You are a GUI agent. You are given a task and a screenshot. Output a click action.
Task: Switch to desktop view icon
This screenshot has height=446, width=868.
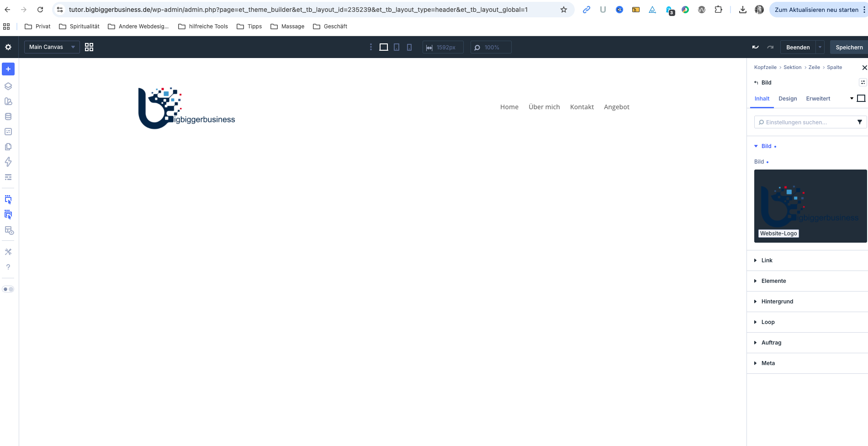coord(384,47)
